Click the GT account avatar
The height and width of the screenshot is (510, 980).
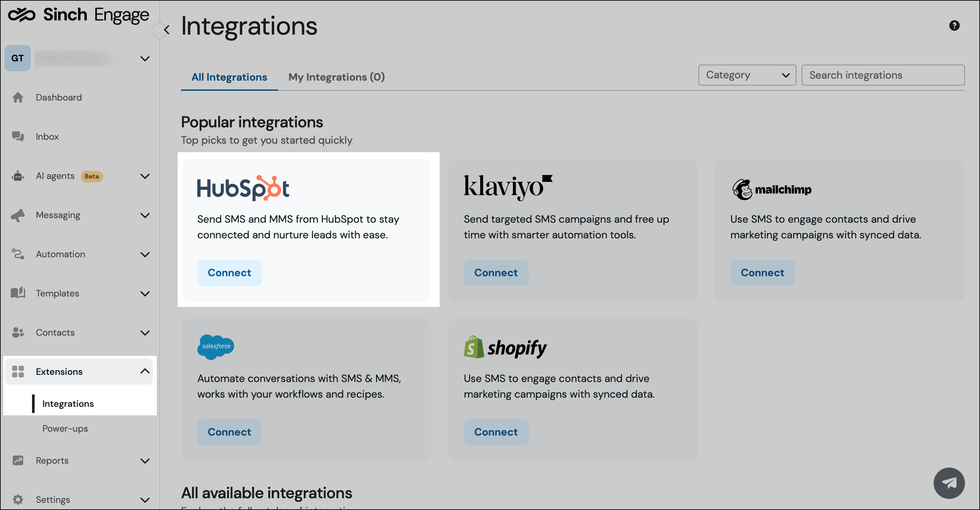[18, 58]
